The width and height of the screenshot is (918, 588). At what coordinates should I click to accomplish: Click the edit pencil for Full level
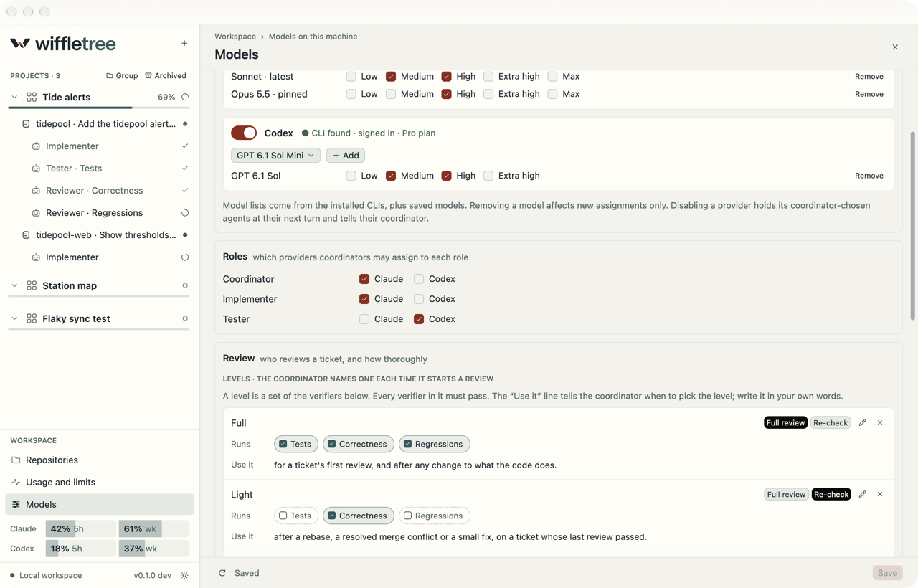point(862,422)
